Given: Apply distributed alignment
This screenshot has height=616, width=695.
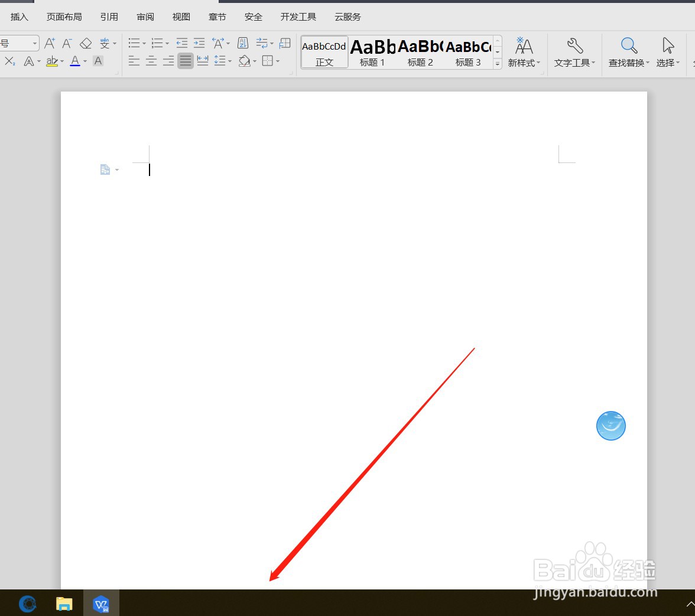Looking at the screenshot, I should 203,61.
